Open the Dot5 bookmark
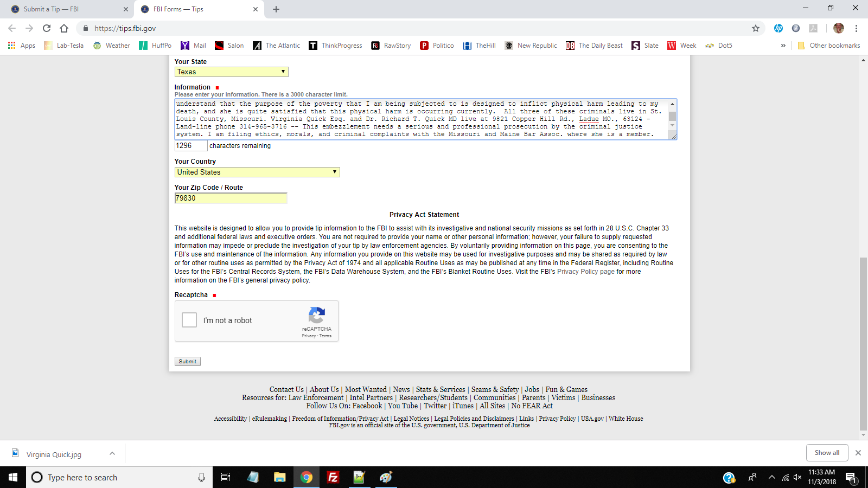The image size is (868, 488). tap(719, 46)
